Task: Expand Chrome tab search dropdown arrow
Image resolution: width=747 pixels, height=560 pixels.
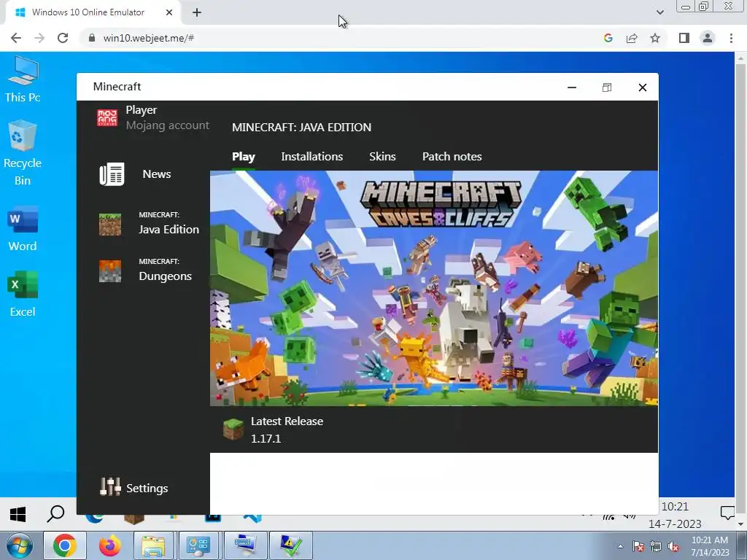Action: 659,12
